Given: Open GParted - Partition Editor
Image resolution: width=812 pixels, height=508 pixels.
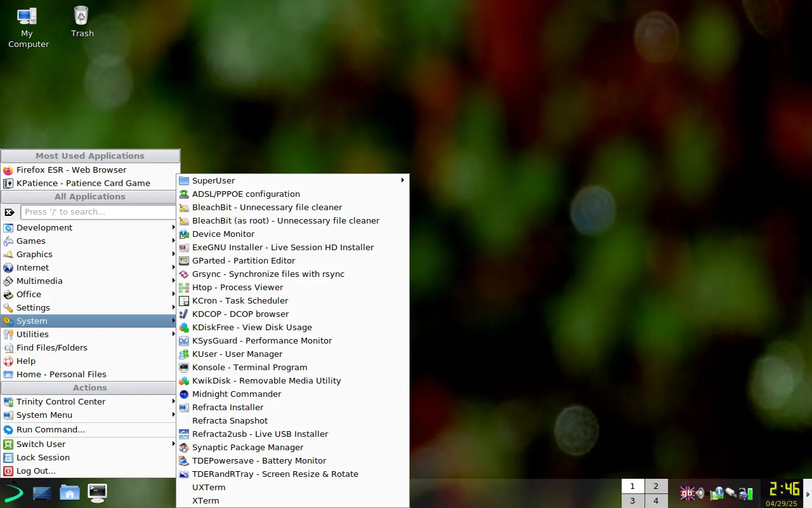Looking at the screenshot, I should 244,260.
